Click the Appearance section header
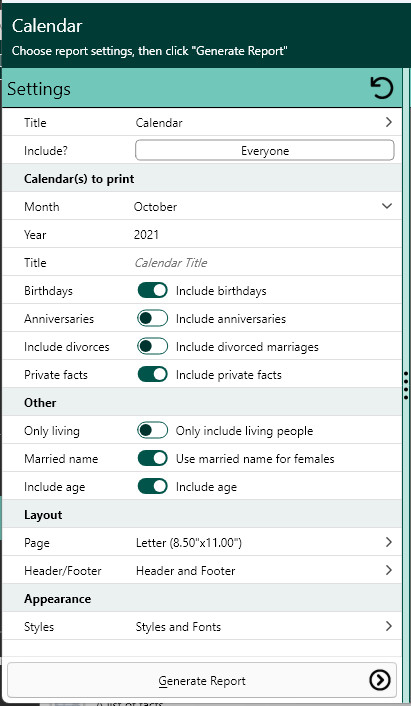The height and width of the screenshot is (706, 411). pos(58,599)
